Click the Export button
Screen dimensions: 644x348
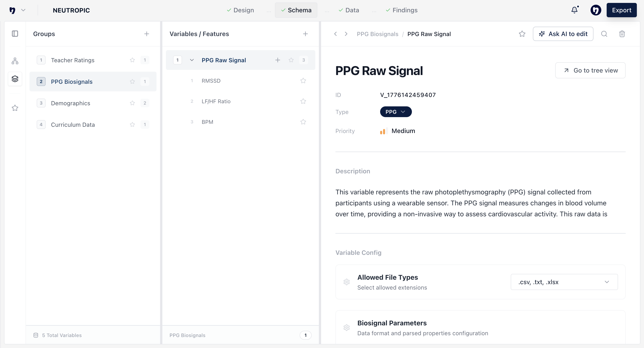pyautogui.click(x=621, y=10)
